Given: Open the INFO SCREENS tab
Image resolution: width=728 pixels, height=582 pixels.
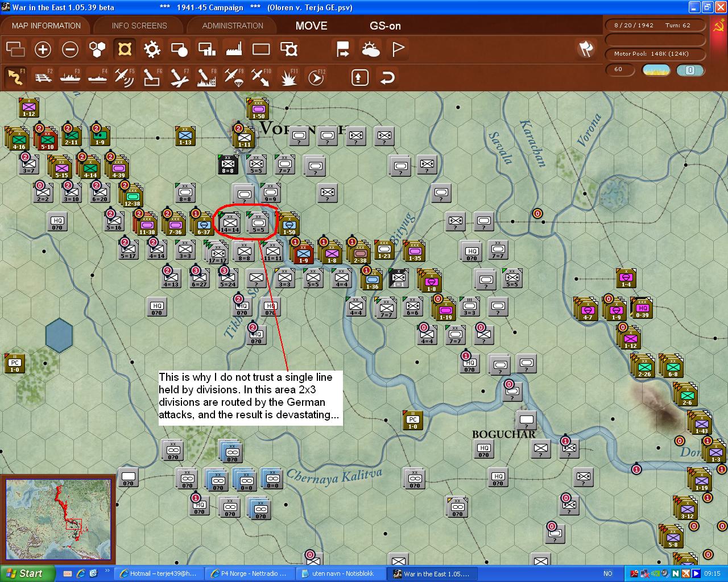Looking at the screenshot, I should (x=139, y=26).
